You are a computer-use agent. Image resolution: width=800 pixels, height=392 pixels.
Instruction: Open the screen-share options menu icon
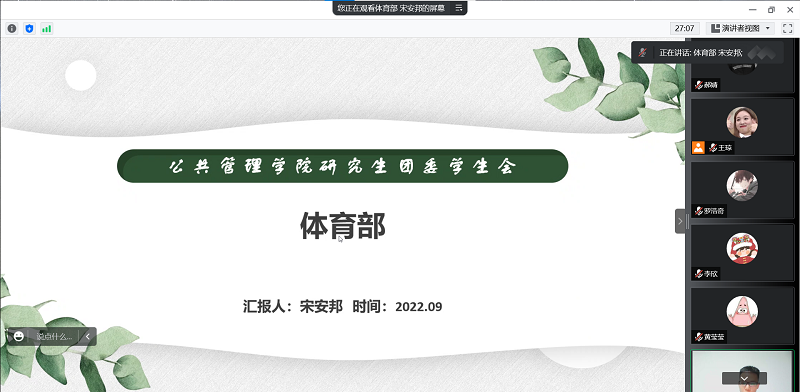pyautogui.click(x=459, y=8)
